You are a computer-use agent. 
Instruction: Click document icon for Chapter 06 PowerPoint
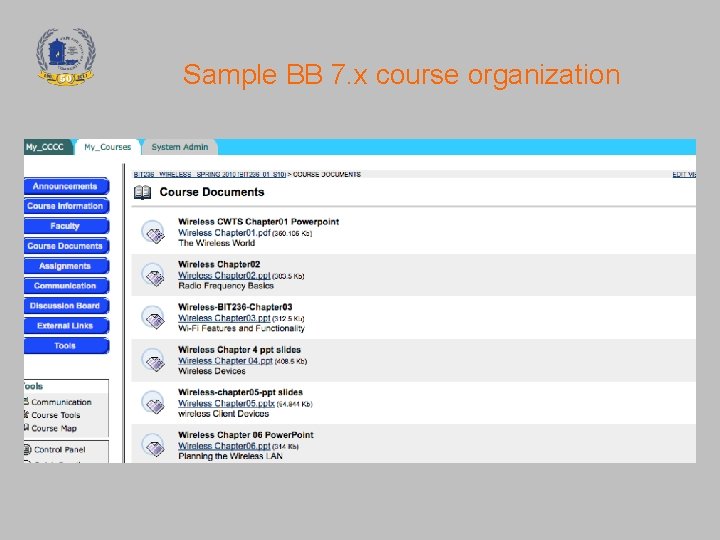tap(153, 445)
